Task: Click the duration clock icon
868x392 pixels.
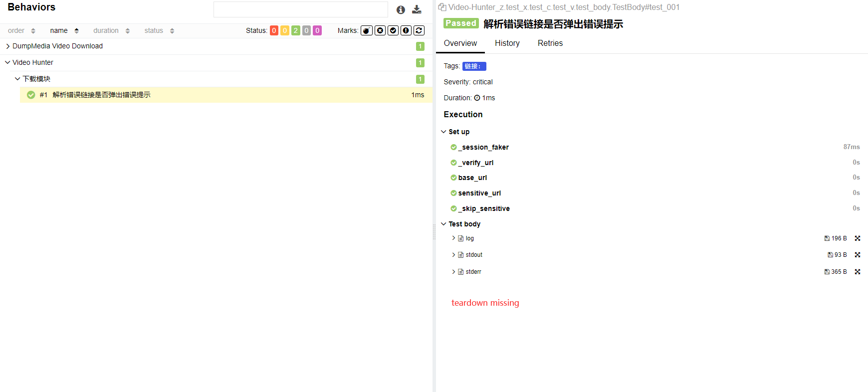Action: pyautogui.click(x=477, y=98)
